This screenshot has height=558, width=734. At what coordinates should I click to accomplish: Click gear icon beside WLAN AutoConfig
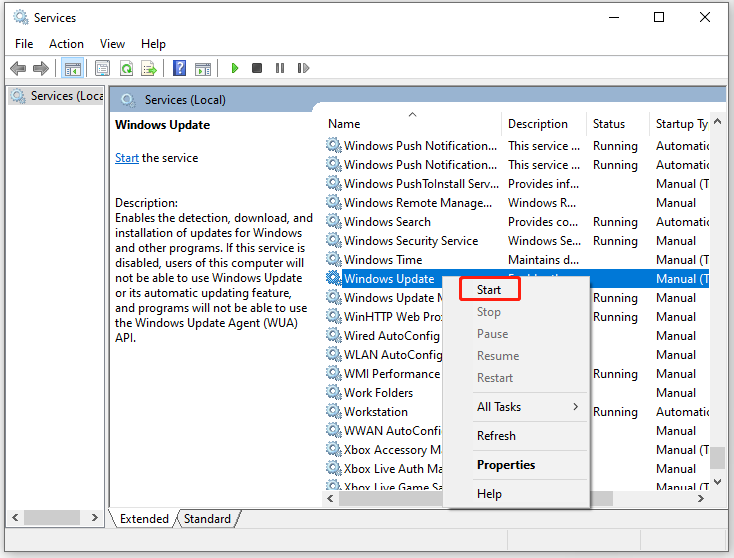coord(334,354)
